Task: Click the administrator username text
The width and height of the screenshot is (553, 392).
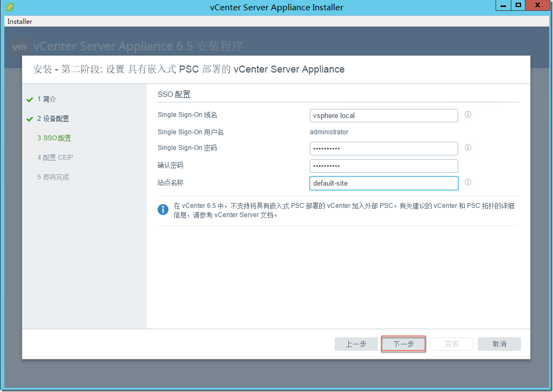Action: [x=329, y=132]
